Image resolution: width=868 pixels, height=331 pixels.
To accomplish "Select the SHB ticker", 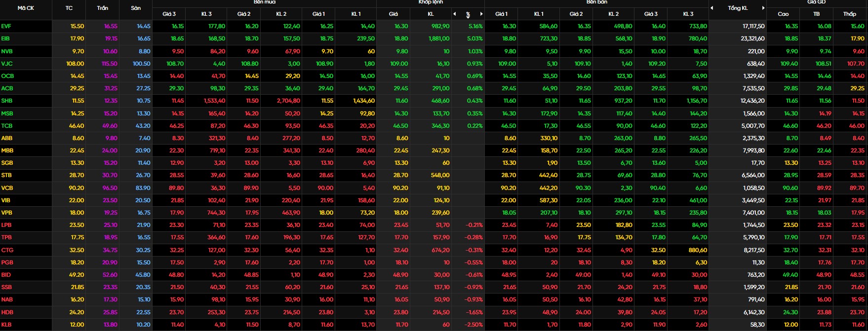I will [7, 101].
